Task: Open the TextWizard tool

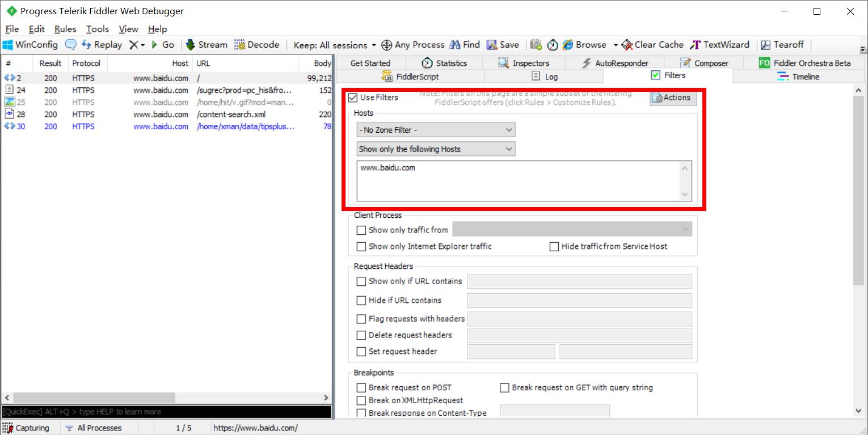Action: click(719, 45)
